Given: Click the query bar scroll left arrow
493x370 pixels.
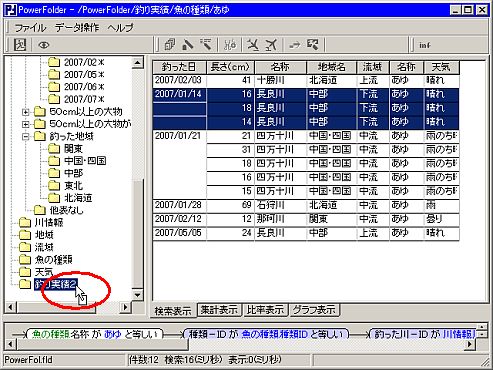Looking at the screenshot, I should (x=10, y=344).
